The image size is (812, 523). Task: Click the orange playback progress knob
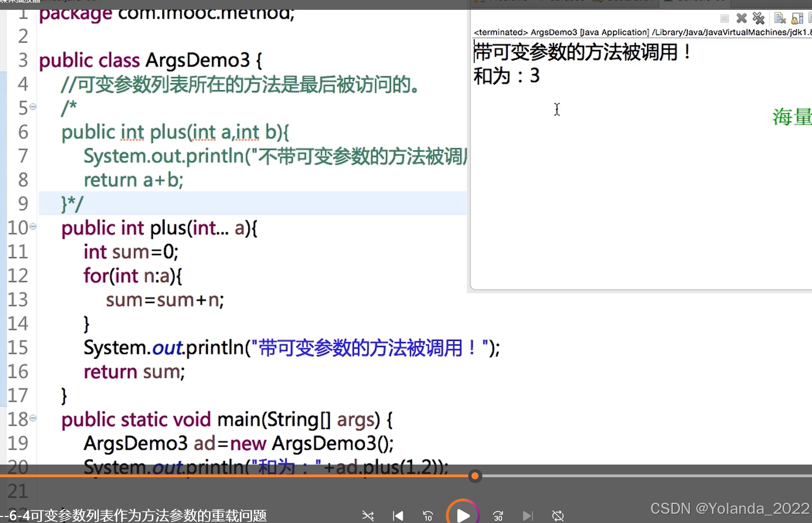coord(475,476)
